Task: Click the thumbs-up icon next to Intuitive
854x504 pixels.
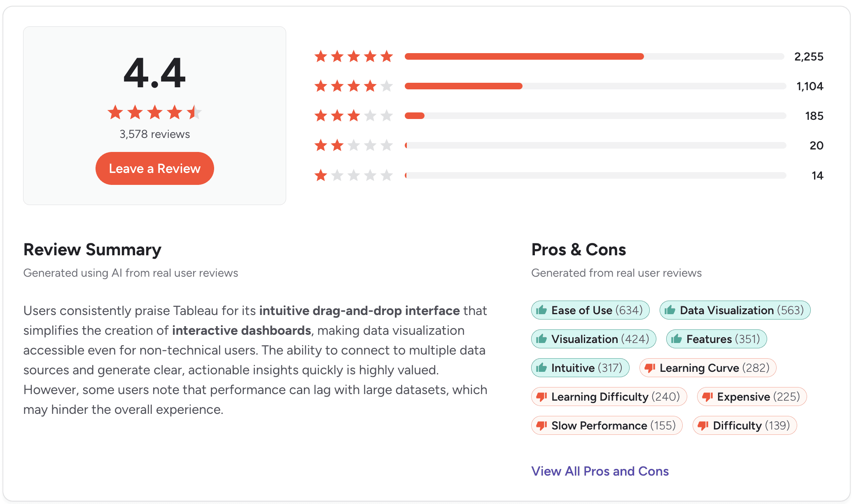Action: tap(542, 368)
